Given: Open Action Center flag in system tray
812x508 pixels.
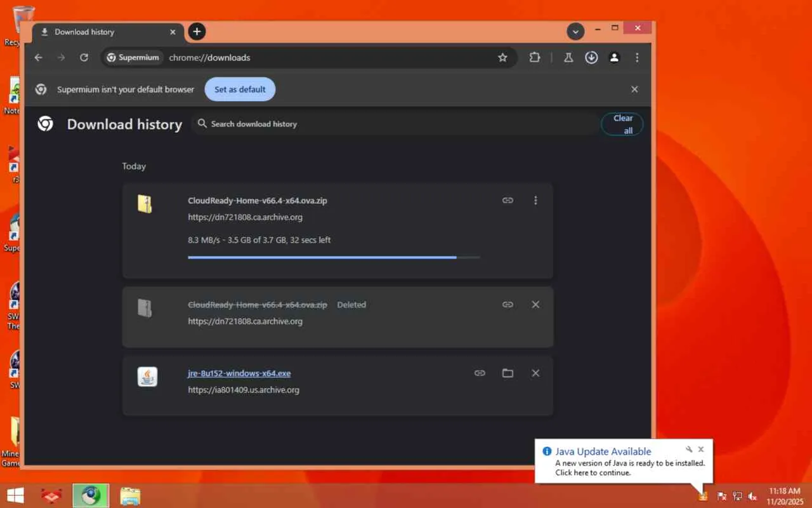Looking at the screenshot, I should pyautogui.click(x=721, y=496).
